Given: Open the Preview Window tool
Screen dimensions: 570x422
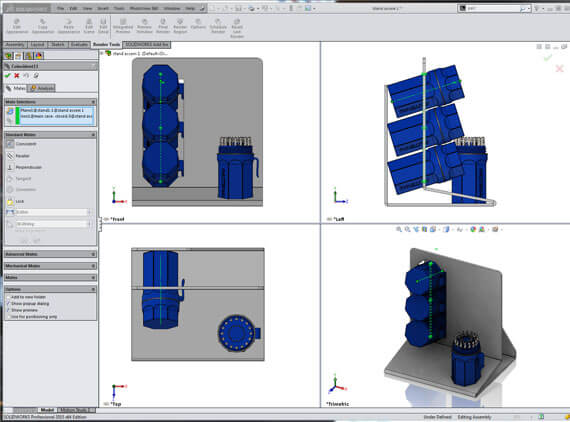Looking at the screenshot, I should [x=144, y=27].
